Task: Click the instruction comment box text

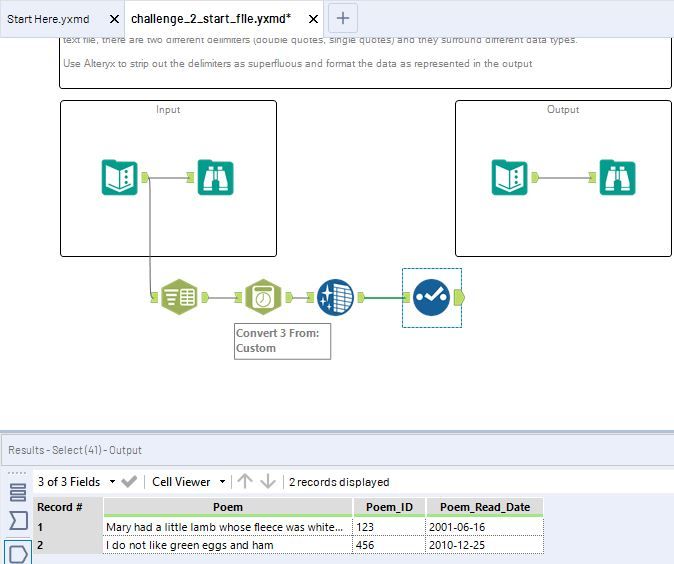Action: pos(298,64)
